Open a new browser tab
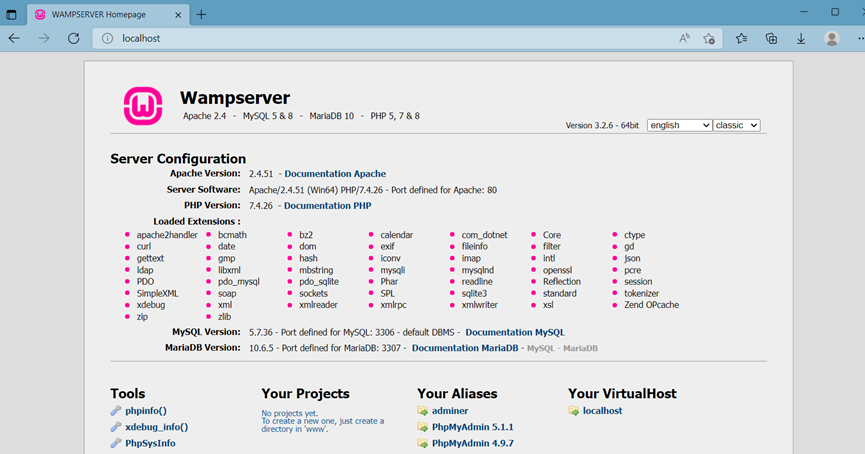Image resolution: width=865 pixels, height=454 pixels. tap(201, 14)
